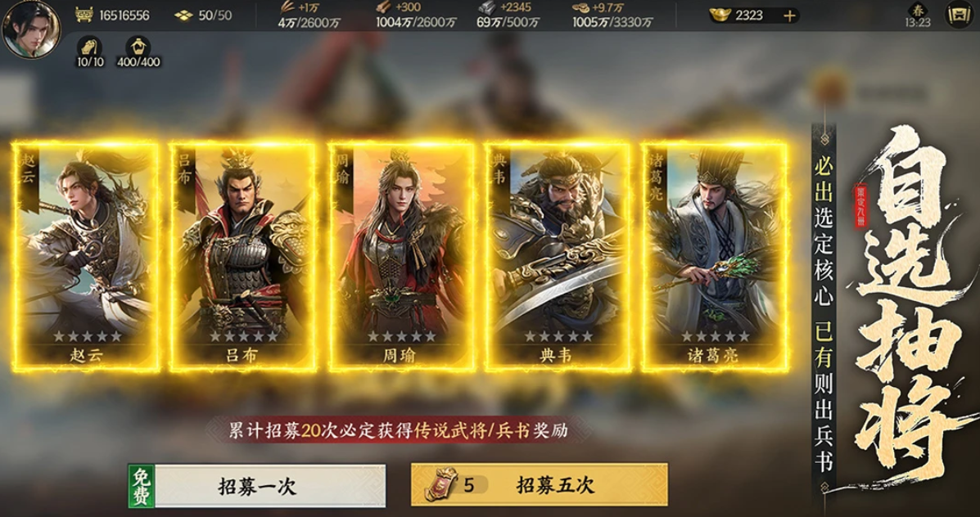Image resolution: width=980 pixels, height=517 pixels.
Task: Click the season and time indicator
Action: [918, 16]
